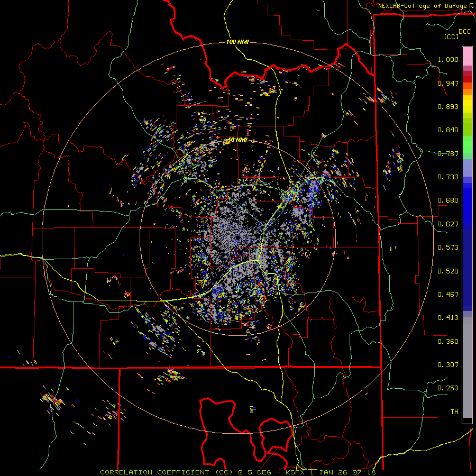Click the 50 NMI range ring label
476x476 pixels.
pos(237,140)
